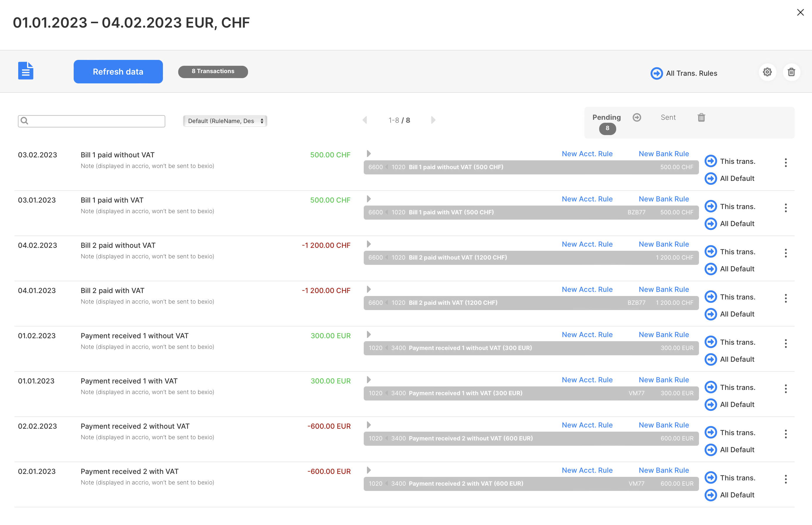Click the 8 Transactions badge
This screenshot has width=812, height=525.
213,72
